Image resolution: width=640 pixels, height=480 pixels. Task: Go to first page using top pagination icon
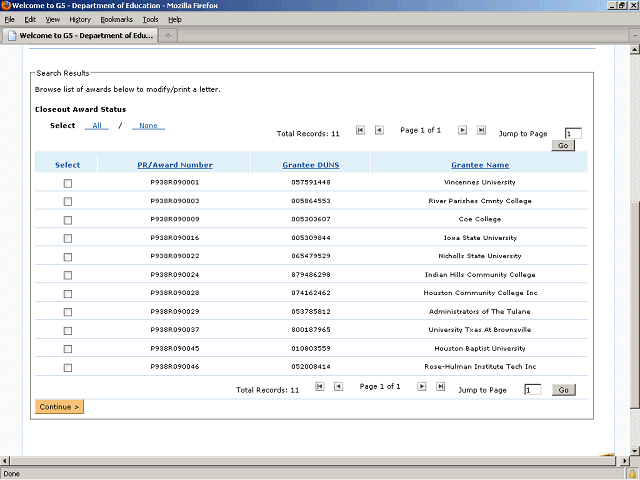(360, 130)
